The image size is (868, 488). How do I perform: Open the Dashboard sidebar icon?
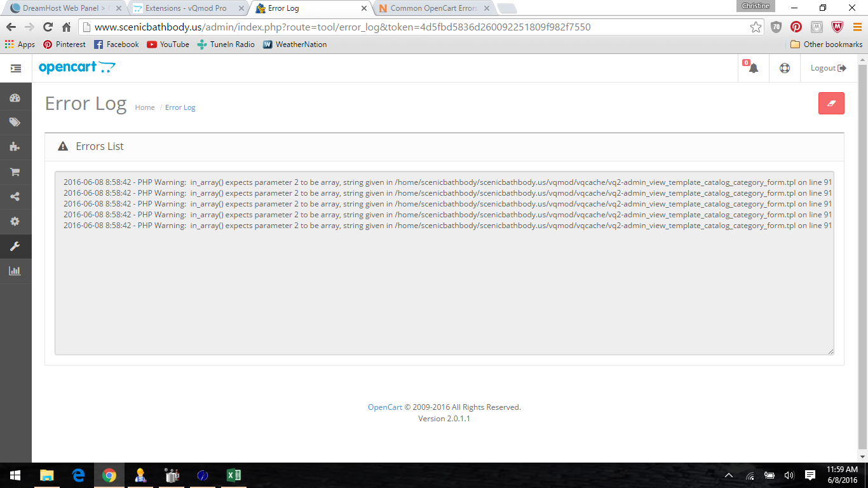[15, 98]
